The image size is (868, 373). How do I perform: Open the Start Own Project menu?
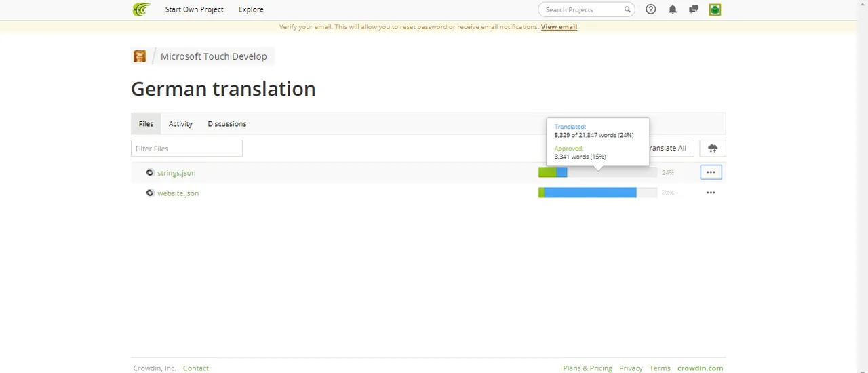pos(194,9)
